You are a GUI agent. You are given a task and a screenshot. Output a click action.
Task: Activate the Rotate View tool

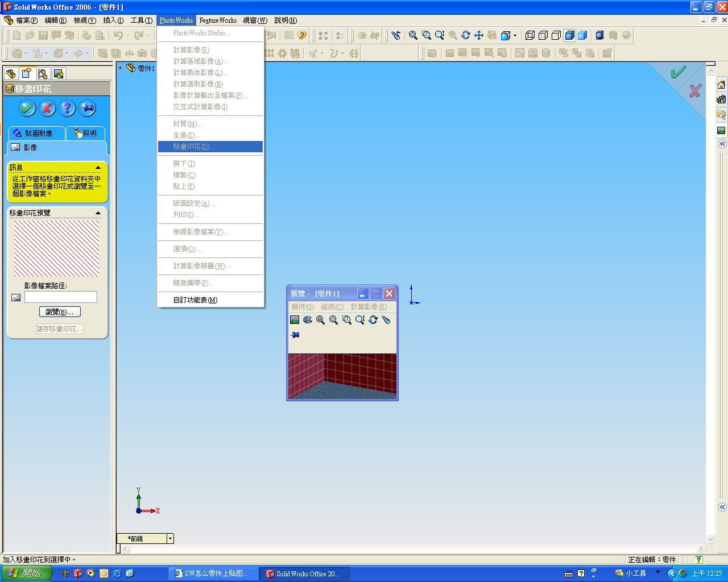pos(466,35)
